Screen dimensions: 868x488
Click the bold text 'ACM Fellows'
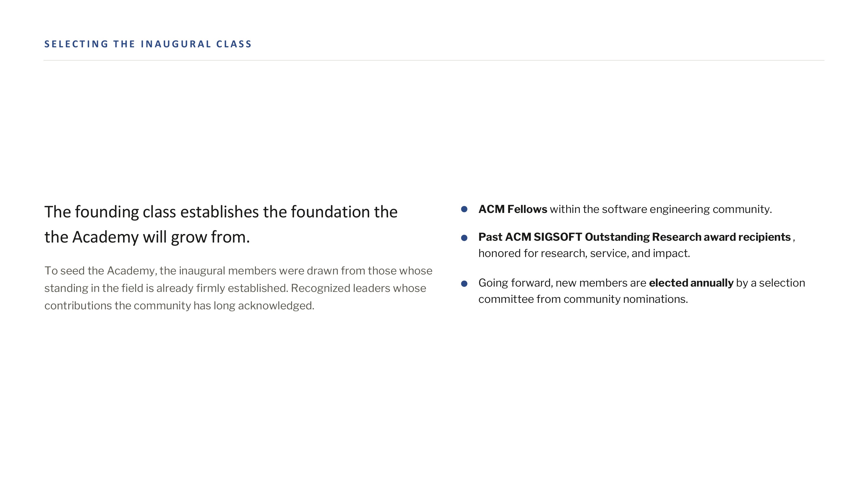pos(512,209)
